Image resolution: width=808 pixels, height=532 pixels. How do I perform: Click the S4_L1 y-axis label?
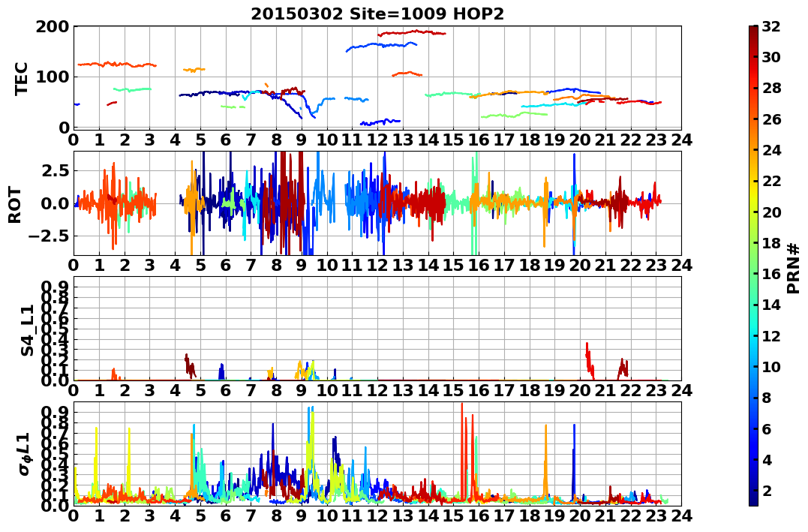click(x=27, y=330)
